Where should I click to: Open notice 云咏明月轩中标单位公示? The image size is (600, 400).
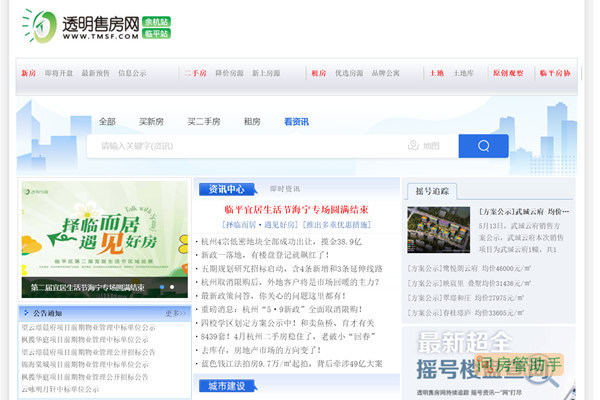(x=60, y=389)
